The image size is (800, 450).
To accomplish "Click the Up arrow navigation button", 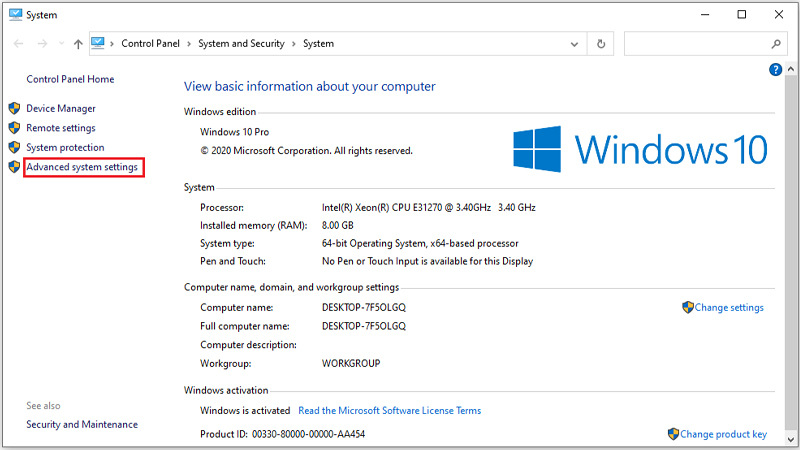I will point(78,44).
